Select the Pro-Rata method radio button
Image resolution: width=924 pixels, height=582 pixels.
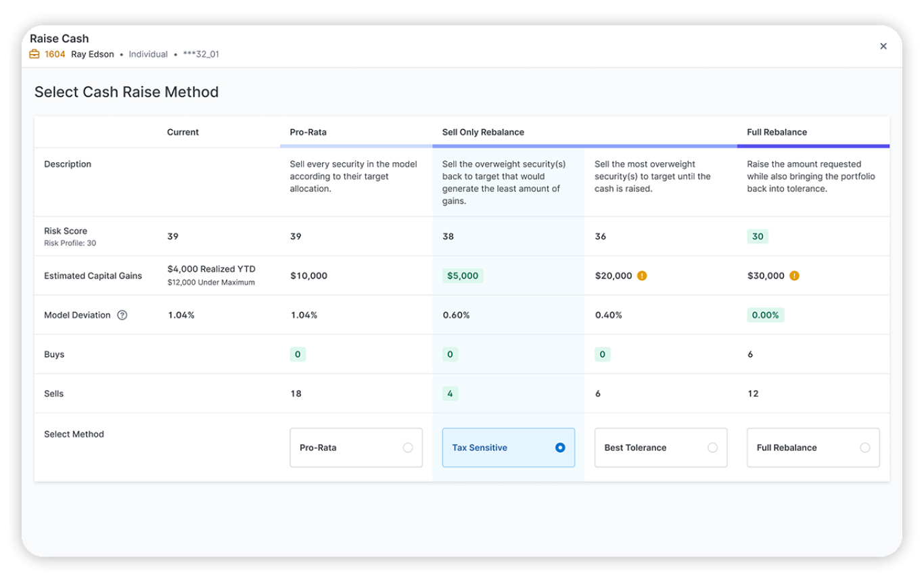coord(409,447)
